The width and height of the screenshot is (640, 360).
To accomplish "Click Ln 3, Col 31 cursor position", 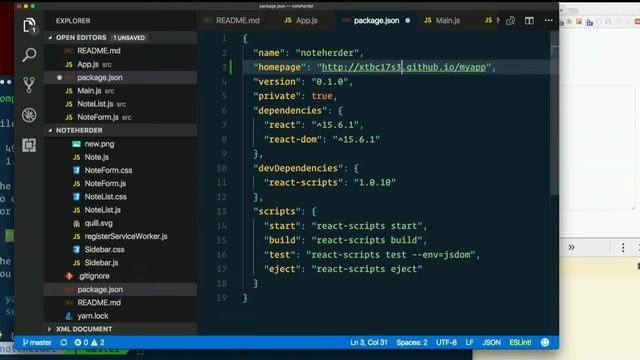I will [369, 342].
